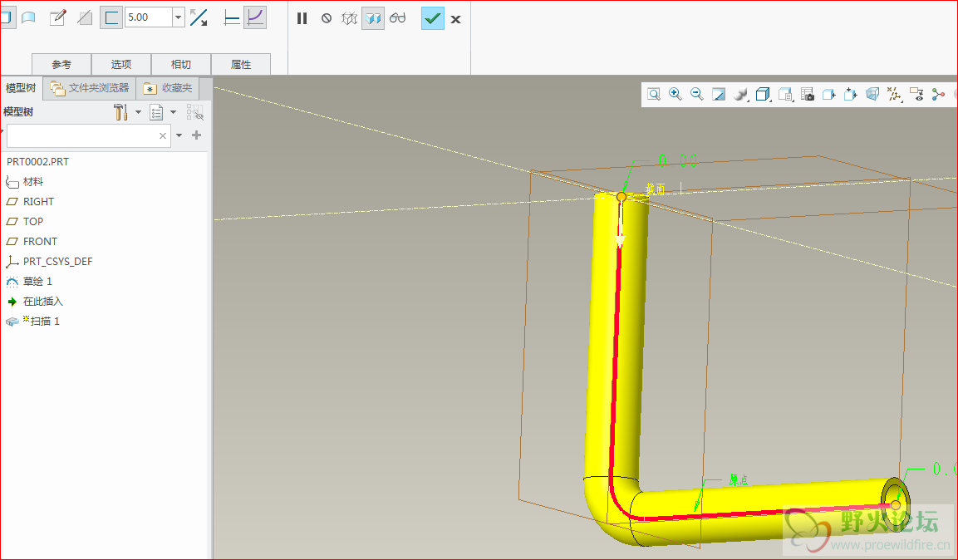Expand the tree search filter dropdown arrow
This screenshot has height=560, width=958.
[x=179, y=135]
